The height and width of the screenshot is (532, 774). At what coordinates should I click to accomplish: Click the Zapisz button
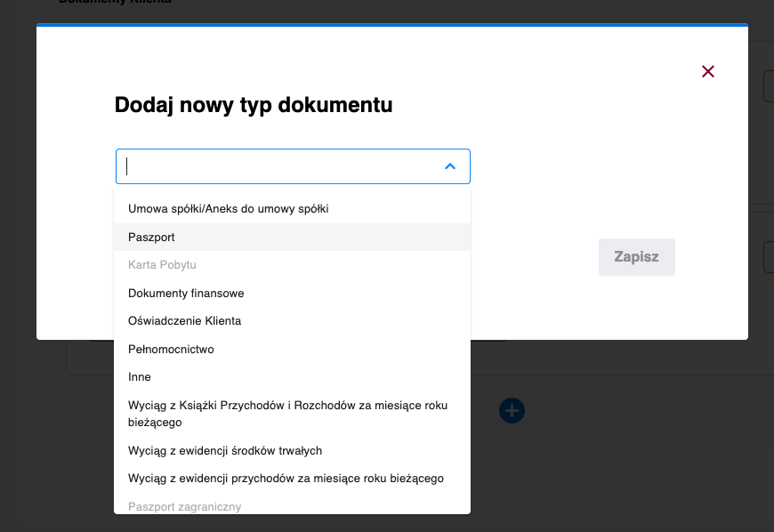(636, 256)
